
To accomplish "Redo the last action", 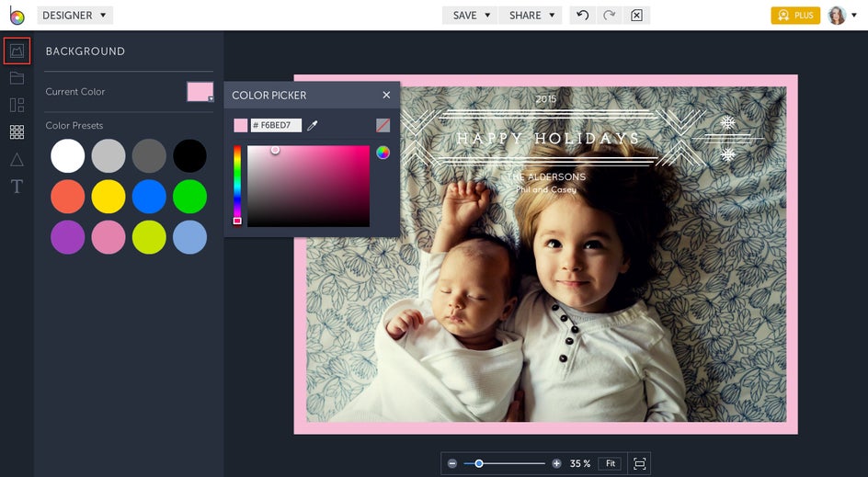I will pos(610,16).
